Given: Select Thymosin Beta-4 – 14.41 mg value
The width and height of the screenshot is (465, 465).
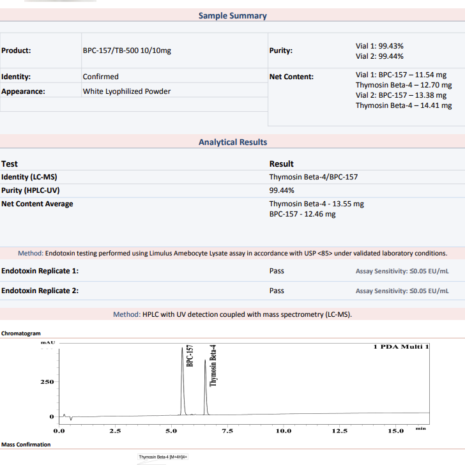Looking at the screenshot, I should 404,106.
